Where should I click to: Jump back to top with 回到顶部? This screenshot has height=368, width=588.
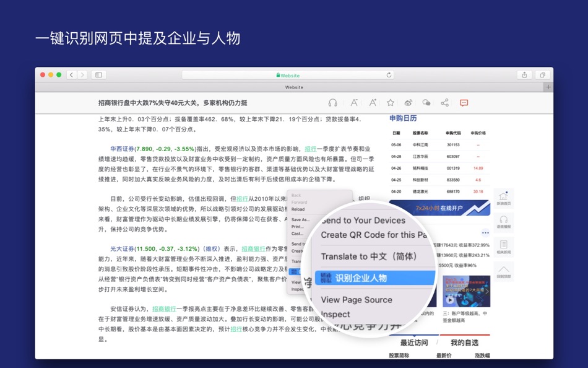(x=504, y=271)
